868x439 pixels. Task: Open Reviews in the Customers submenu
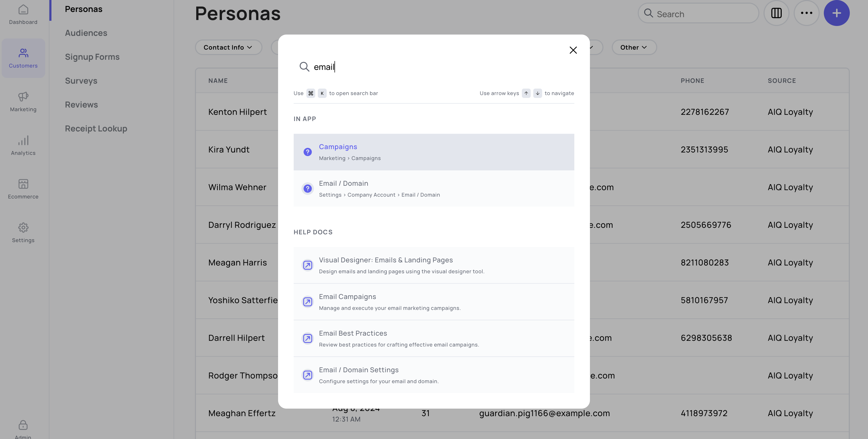click(x=81, y=105)
